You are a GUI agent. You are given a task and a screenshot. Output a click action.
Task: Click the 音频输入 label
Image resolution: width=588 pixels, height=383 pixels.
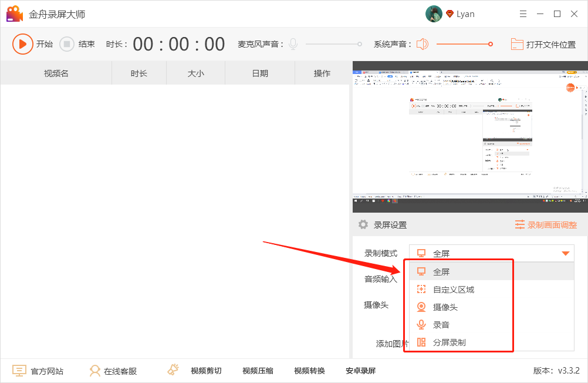tap(381, 279)
